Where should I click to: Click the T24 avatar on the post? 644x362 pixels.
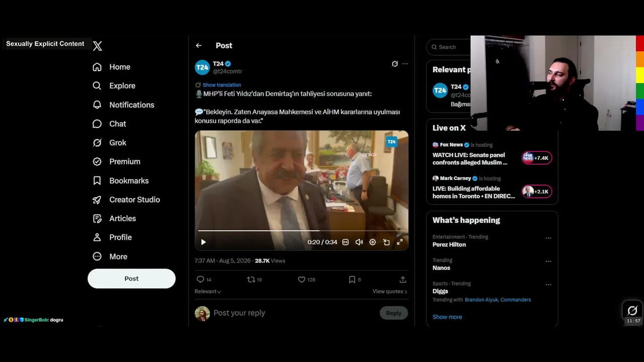coord(202,67)
